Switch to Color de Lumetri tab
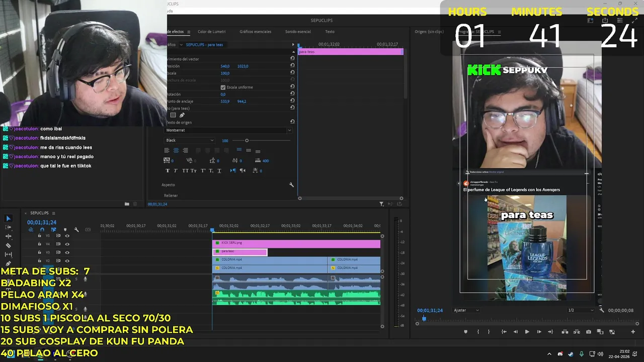This screenshot has height=362, width=644. 211,32
